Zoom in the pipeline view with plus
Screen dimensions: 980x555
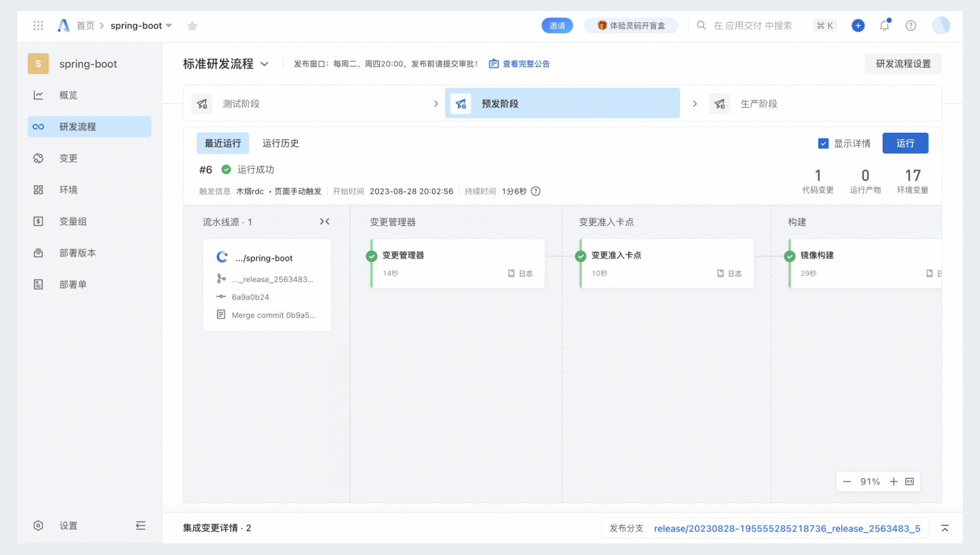click(x=893, y=482)
